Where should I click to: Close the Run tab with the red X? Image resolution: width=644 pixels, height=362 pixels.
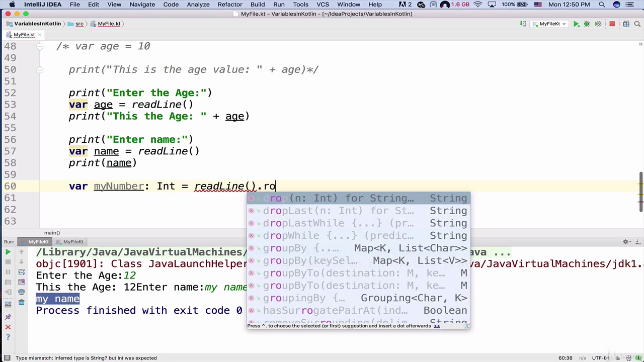[x=8, y=327]
